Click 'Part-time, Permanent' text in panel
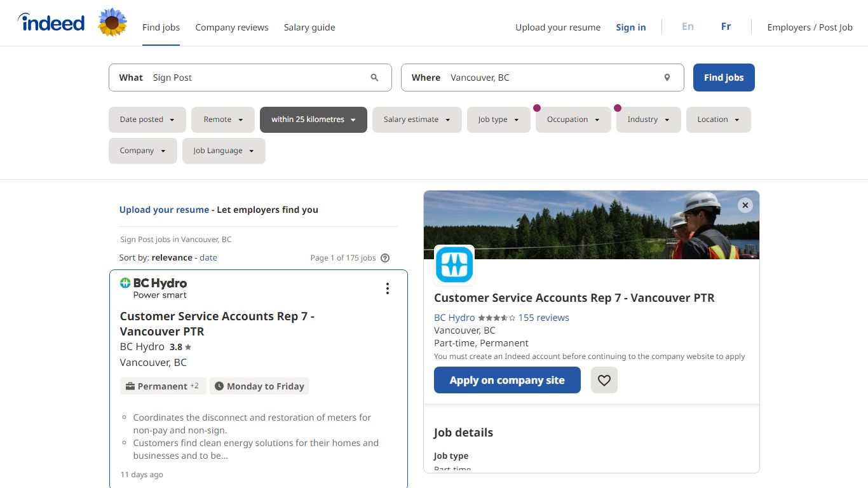This screenshot has width=868, height=488. [x=481, y=343]
